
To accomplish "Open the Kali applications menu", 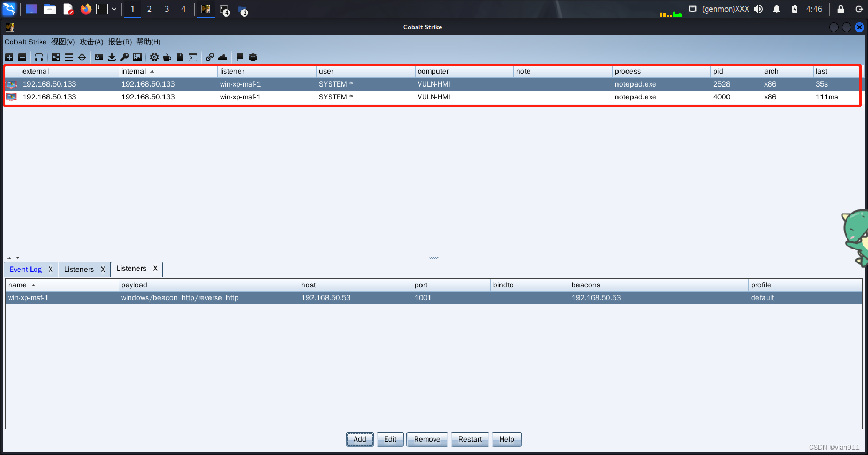I will pos(10,9).
